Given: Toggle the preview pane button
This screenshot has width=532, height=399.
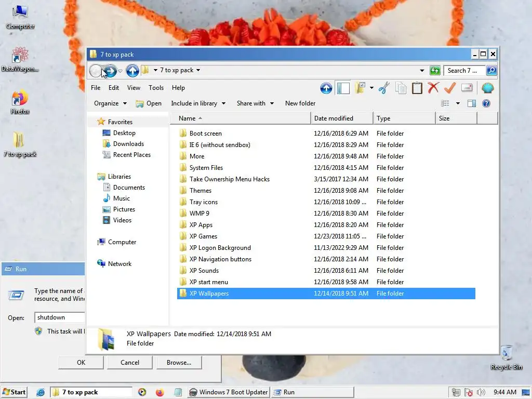Looking at the screenshot, I should (472, 103).
